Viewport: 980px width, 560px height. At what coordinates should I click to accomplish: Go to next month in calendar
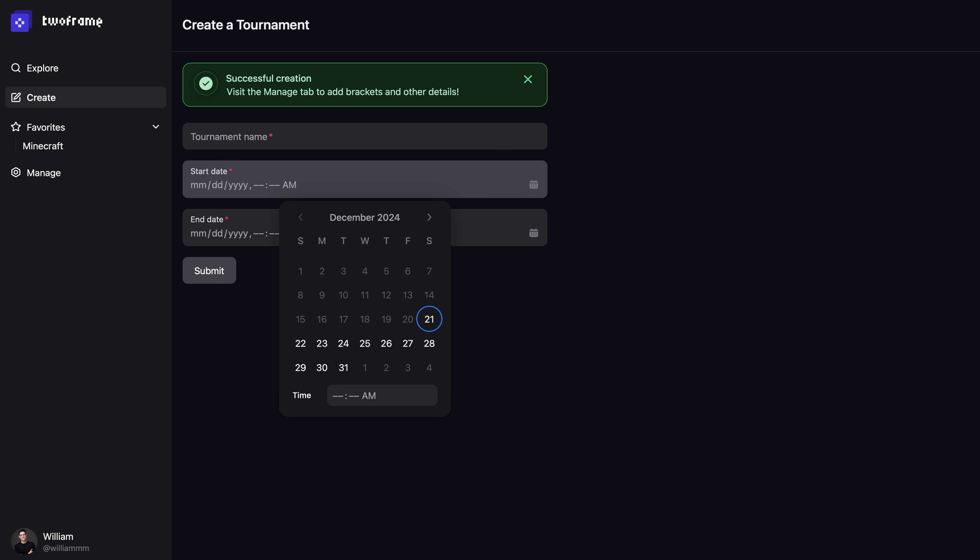point(429,217)
